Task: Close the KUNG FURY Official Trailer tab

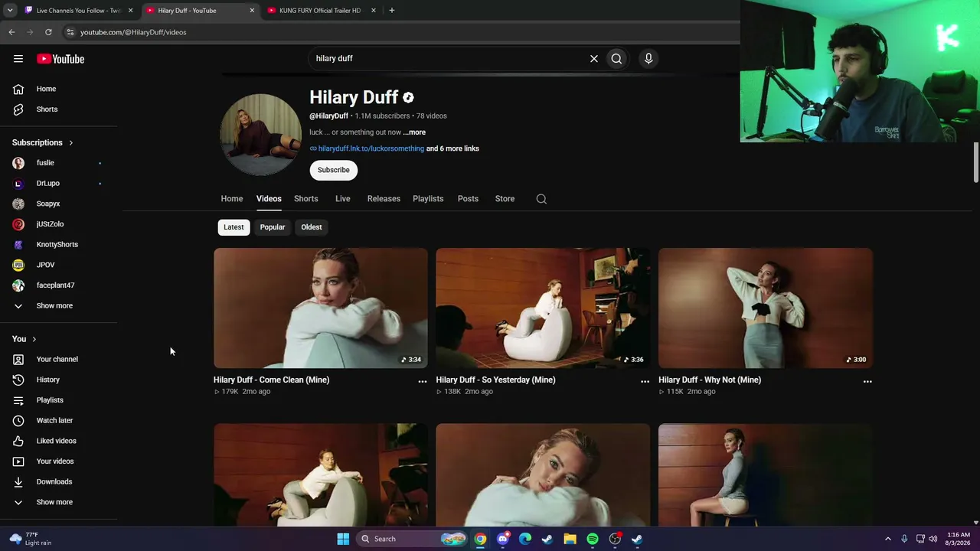Action: 373,11
